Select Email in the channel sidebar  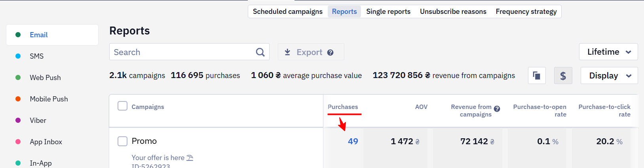pyautogui.click(x=52, y=35)
